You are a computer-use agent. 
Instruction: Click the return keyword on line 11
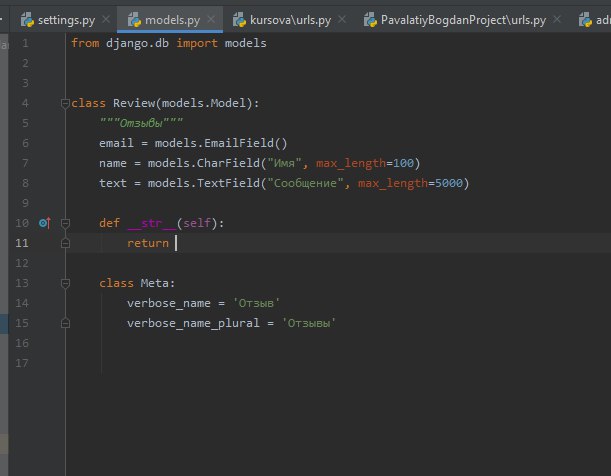148,243
